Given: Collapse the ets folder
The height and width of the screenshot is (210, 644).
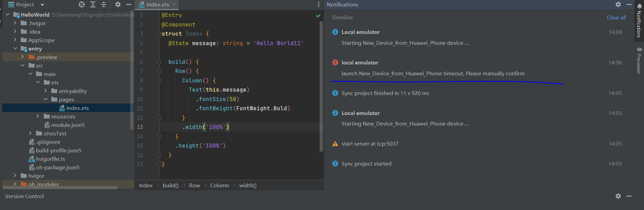Looking at the screenshot, I should (x=38, y=82).
